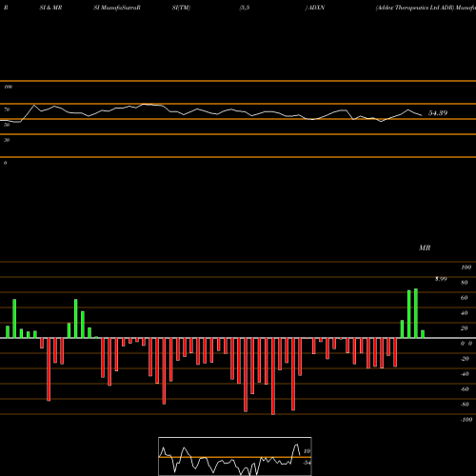This screenshot has height=476, width=476.
Task: Open the mini overview chart thumbnail
Action: (x=235, y=456)
